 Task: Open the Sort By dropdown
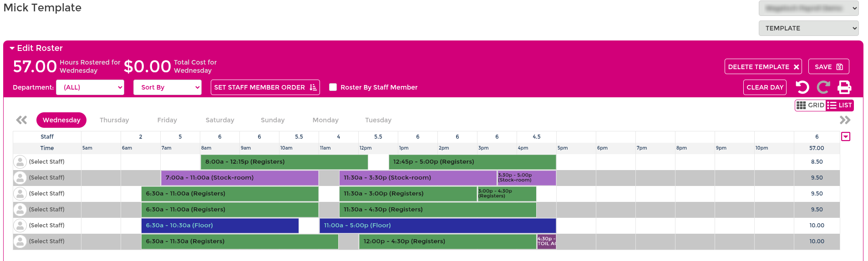(168, 87)
